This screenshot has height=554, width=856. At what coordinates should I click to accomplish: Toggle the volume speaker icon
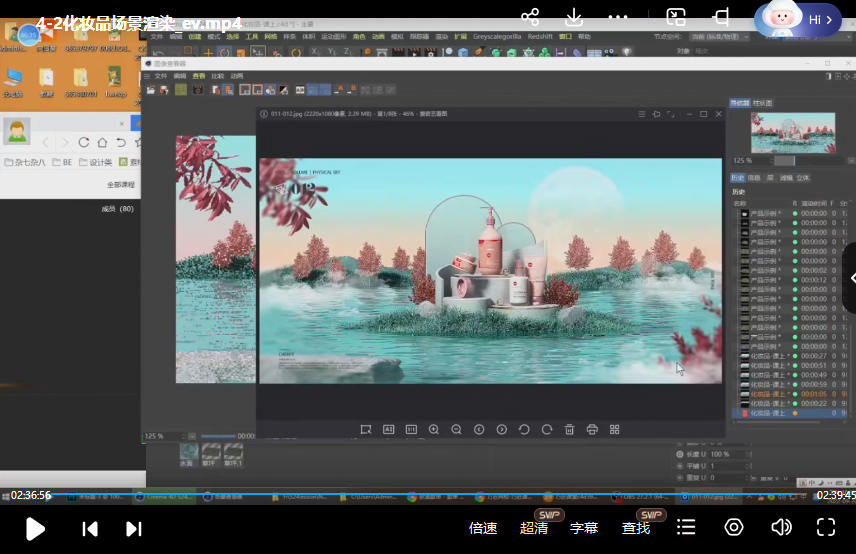pyautogui.click(x=781, y=527)
